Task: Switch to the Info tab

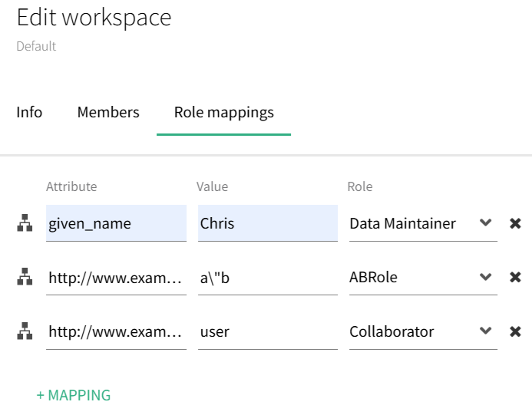Action: 29,112
